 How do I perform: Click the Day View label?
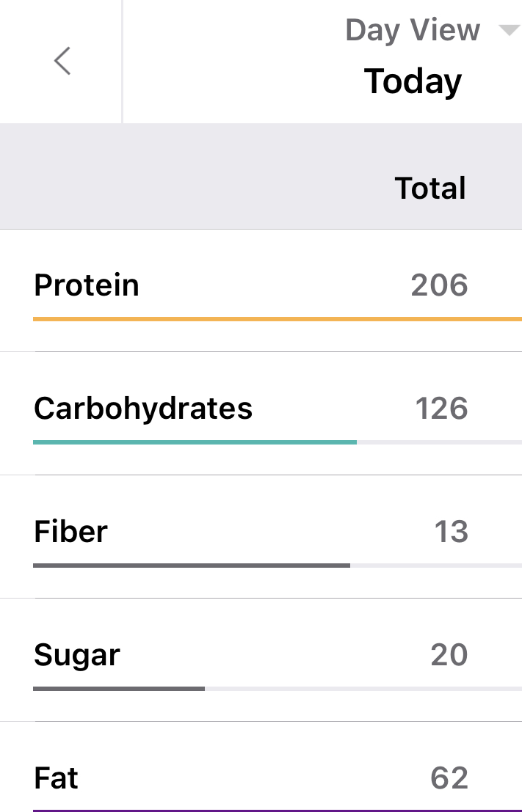pyautogui.click(x=413, y=31)
